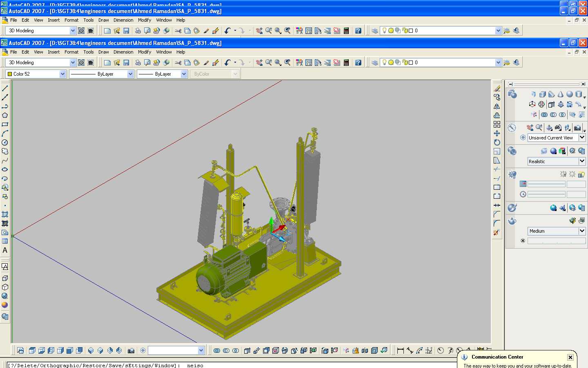Open the first ByLayer linetype dropdown
This screenshot has height=368, width=588.
tap(130, 74)
